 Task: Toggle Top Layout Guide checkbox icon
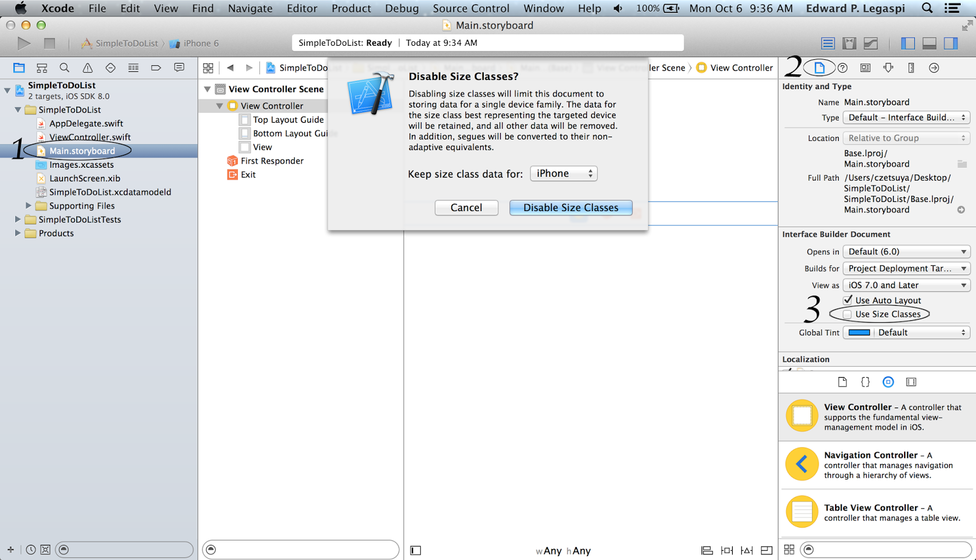[245, 120]
